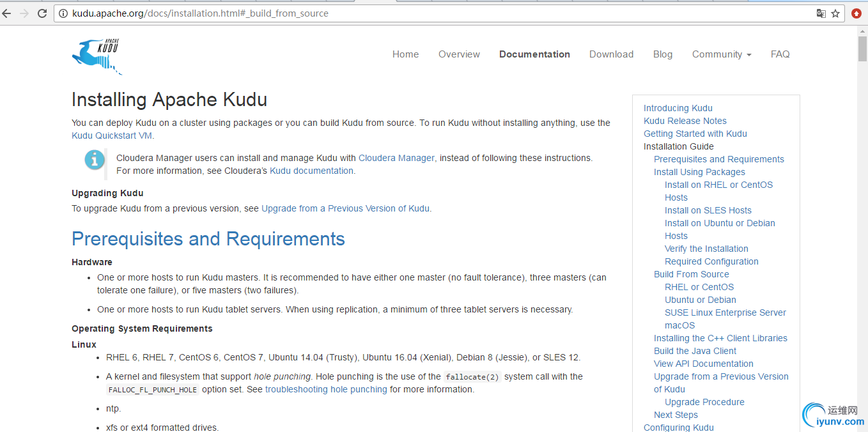Open the Blog nav item

(x=663, y=54)
